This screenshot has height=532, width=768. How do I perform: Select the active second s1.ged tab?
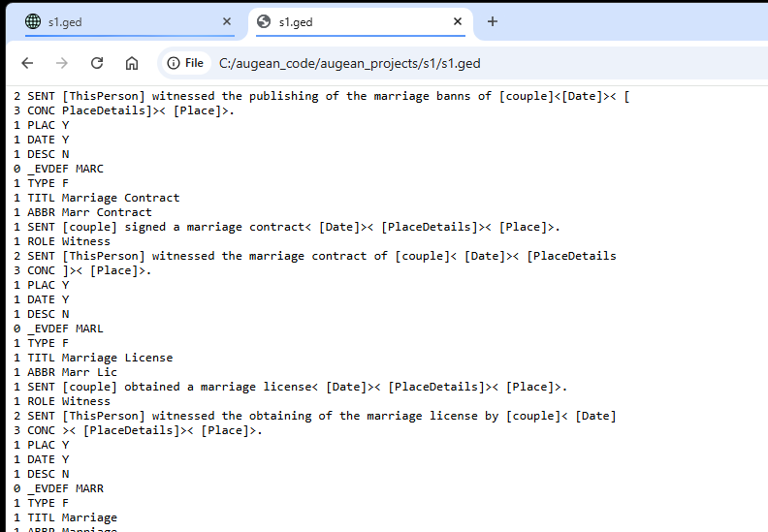pyautogui.click(x=359, y=21)
